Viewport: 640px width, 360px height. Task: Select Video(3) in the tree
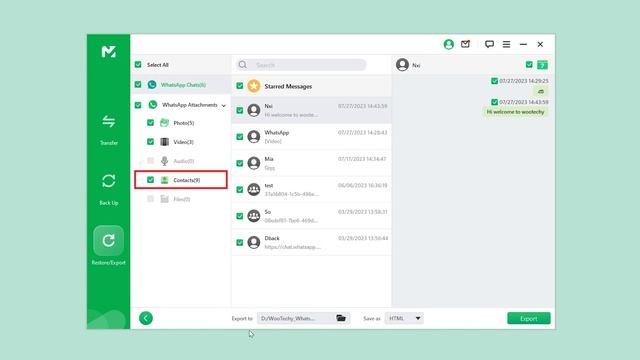(x=181, y=142)
